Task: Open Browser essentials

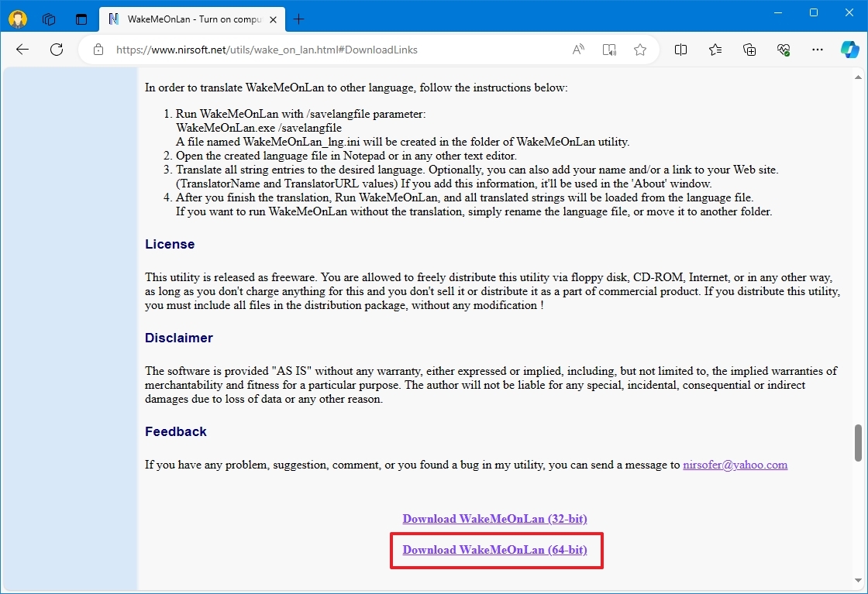Action: 783,49
